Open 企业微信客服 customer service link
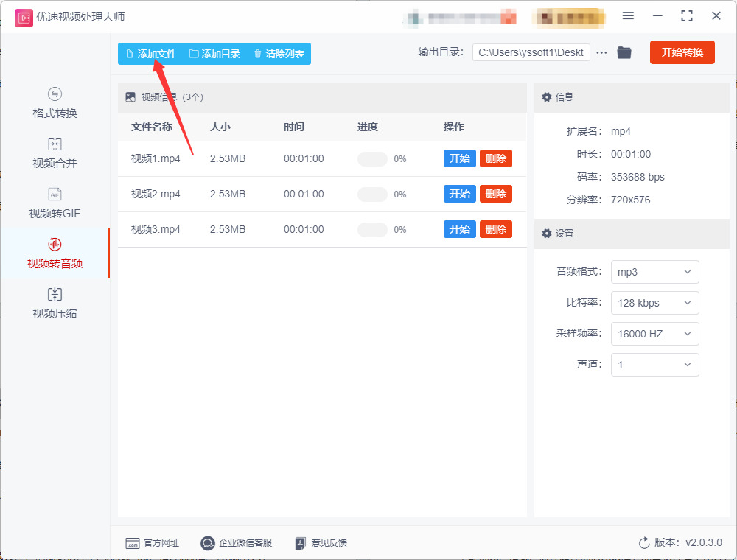The image size is (737, 560). point(236,543)
